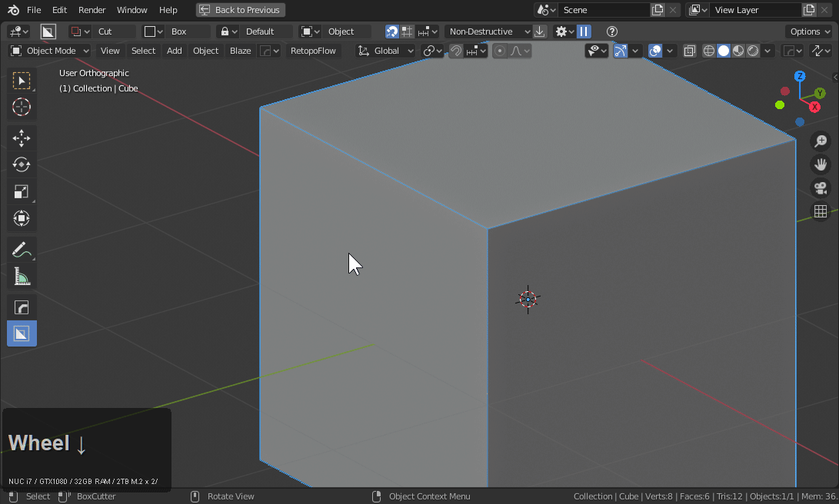The height and width of the screenshot is (504, 839).
Task: Click the hand pan view icon
Action: [x=821, y=164]
